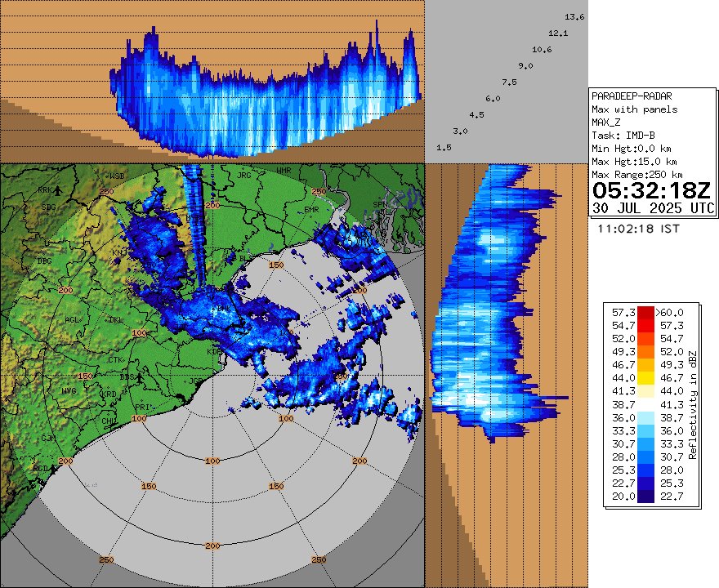This screenshot has height=588, width=719.
Task: Click the DBG station label
Action: (44, 261)
